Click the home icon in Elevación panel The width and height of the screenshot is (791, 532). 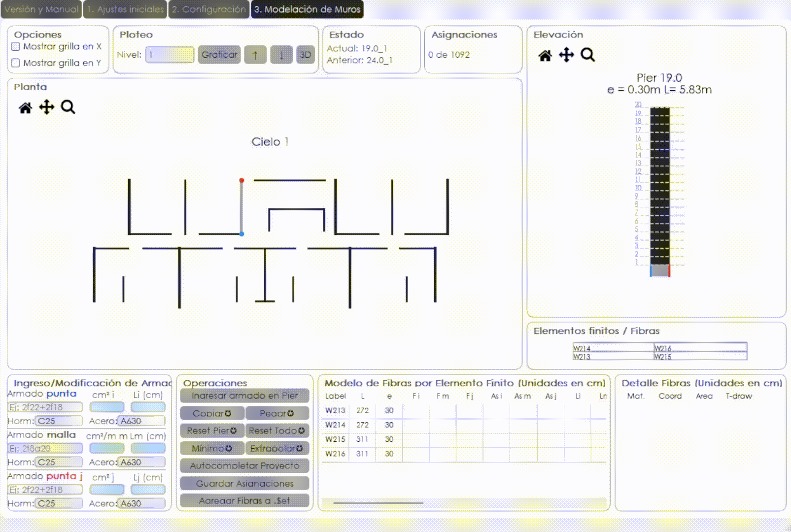pyautogui.click(x=545, y=55)
